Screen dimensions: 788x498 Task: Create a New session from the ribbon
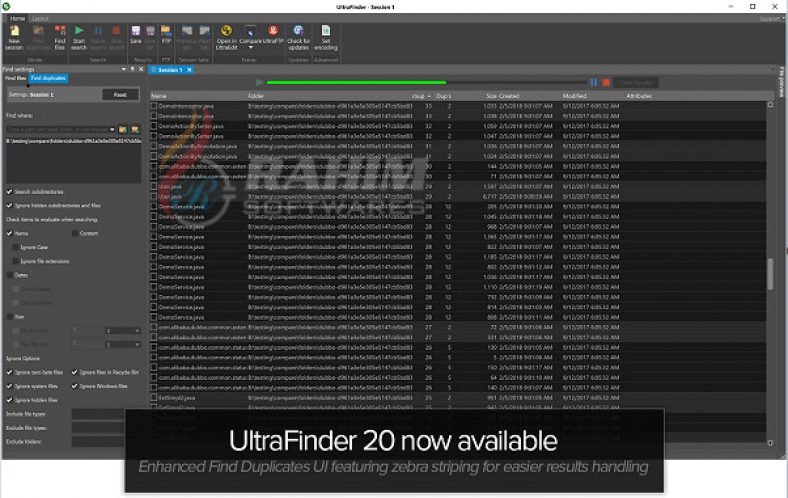click(14, 37)
